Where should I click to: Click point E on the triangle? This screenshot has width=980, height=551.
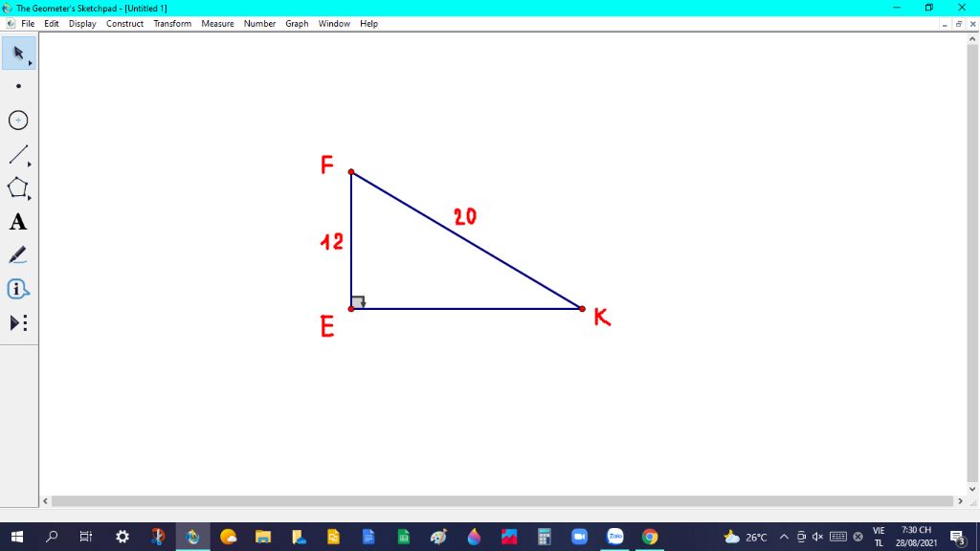pyautogui.click(x=351, y=309)
